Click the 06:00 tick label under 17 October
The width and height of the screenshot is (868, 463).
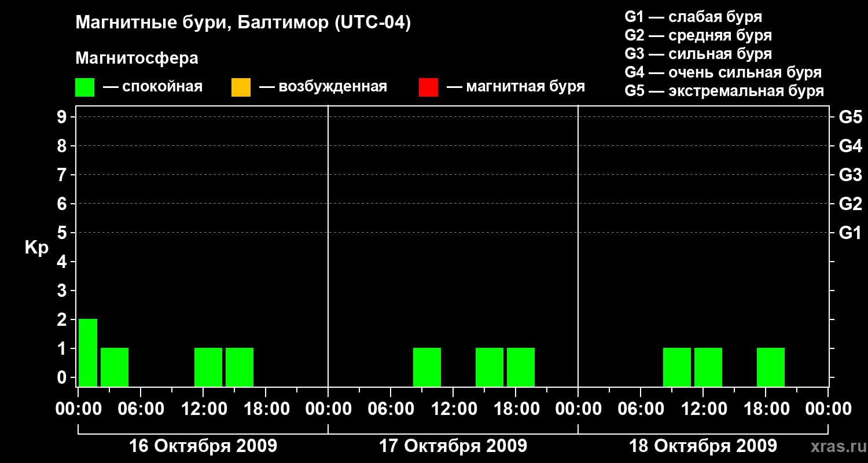391,409
